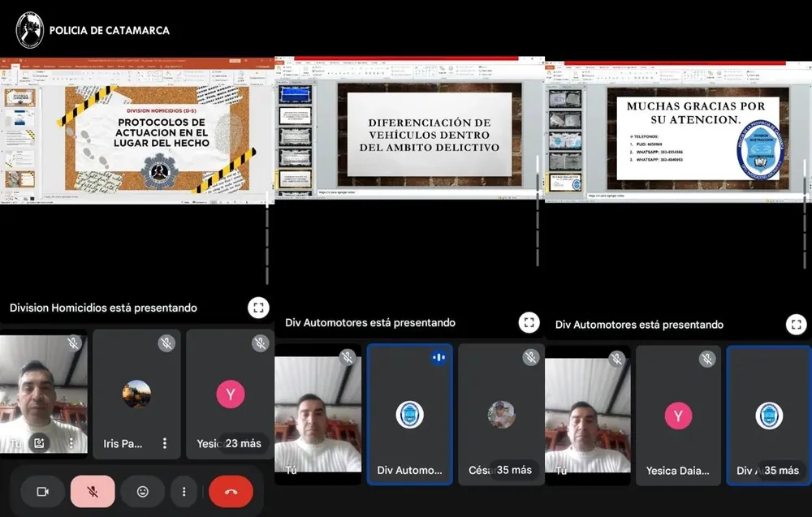This screenshot has width=812, height=517.
Task: Click the audio speaking indicator on Div Automo tile
Action: (438, 357)
